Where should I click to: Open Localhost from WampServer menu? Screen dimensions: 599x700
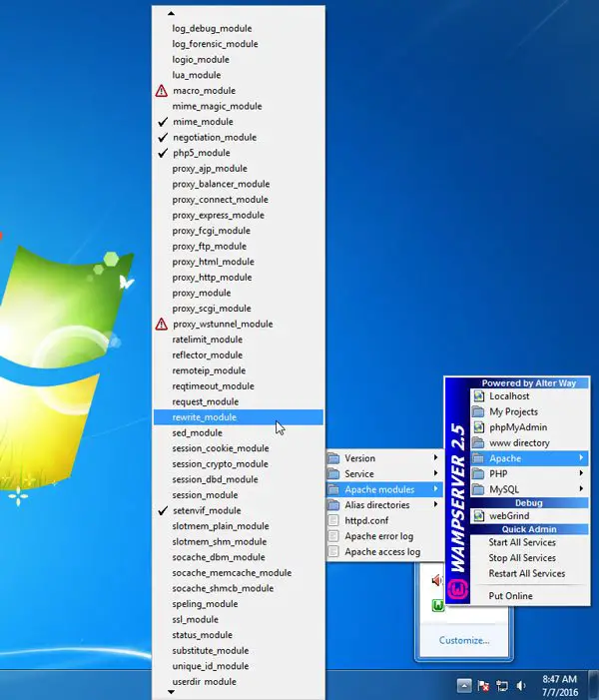[529, 396]
